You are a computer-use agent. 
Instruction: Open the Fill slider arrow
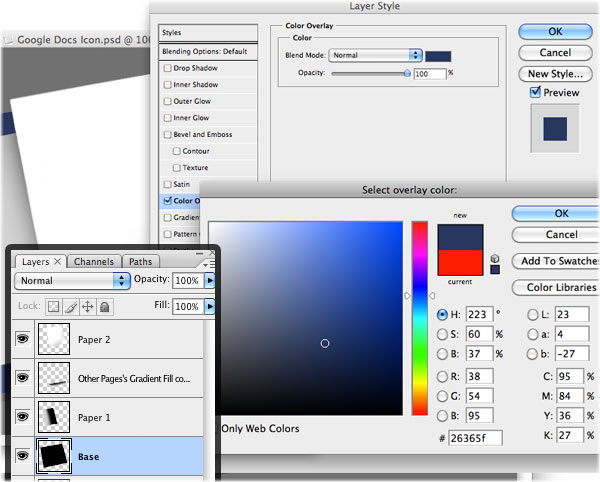[x=210, y=306]
